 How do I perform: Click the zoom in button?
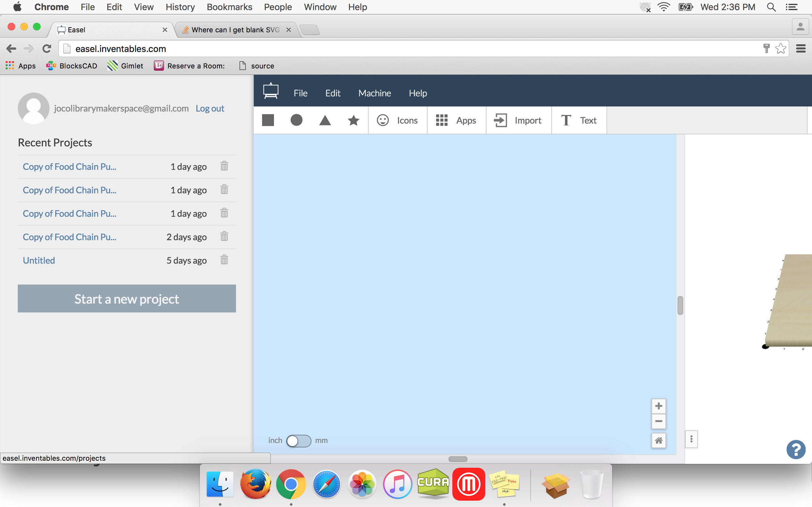point(658,406)
